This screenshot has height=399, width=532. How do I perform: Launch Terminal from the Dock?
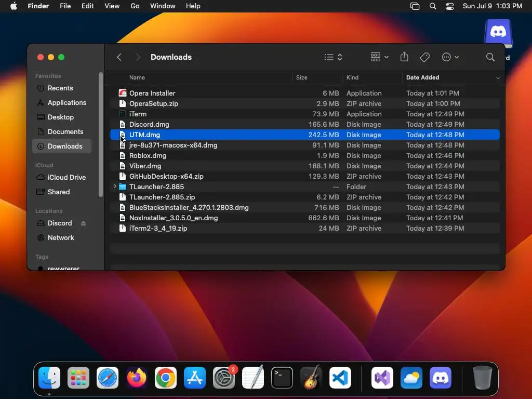[x=282, y=378]
